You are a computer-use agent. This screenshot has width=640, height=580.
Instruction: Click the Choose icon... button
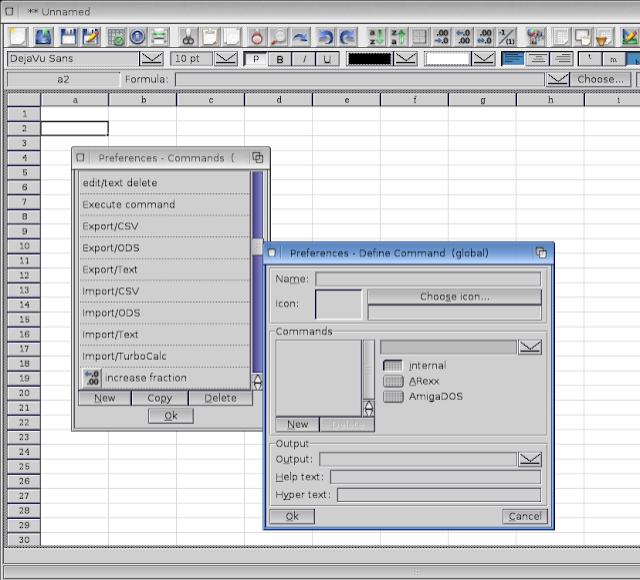[454, 297]
